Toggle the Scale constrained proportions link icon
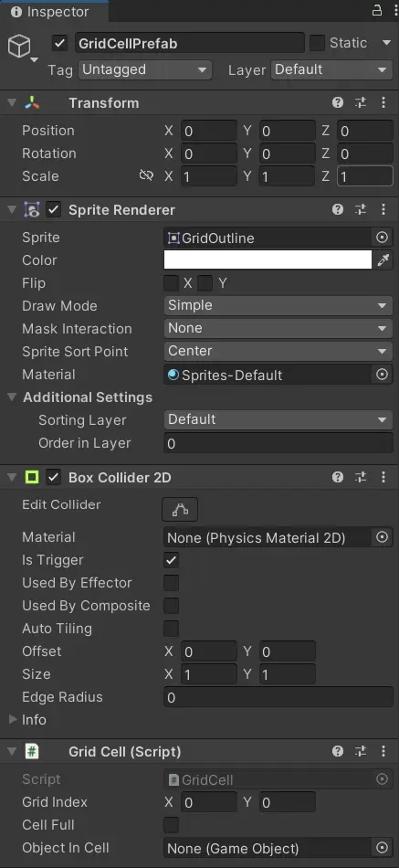 point(146,176)
